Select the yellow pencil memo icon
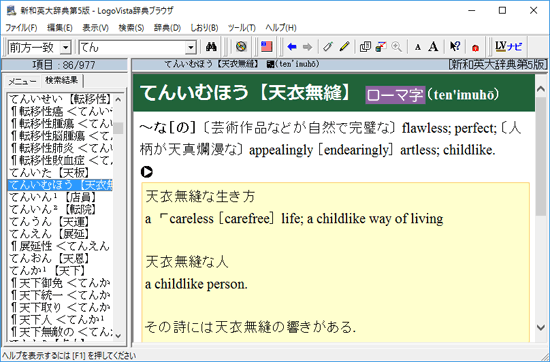Screen dimensions: 550x362 point(344,47)
